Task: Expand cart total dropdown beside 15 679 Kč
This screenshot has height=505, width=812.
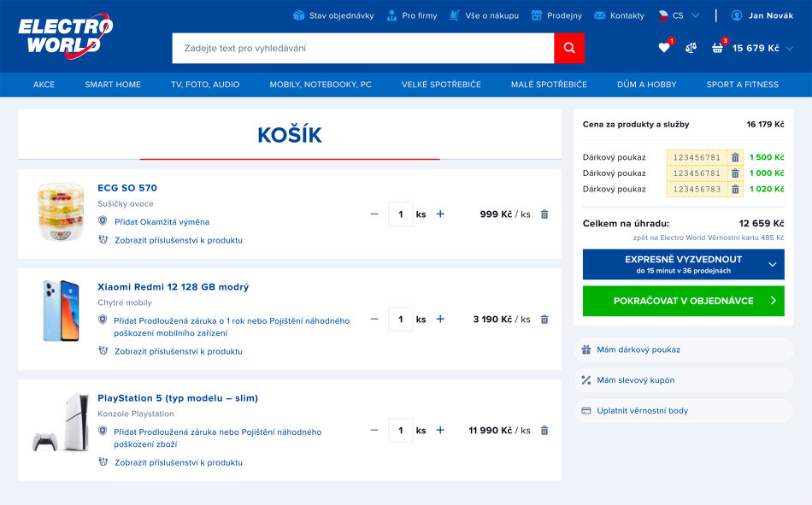Action: tap(789, 49)
